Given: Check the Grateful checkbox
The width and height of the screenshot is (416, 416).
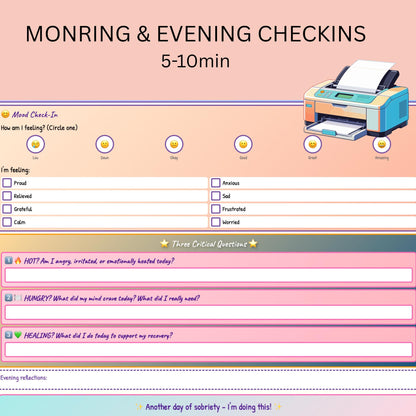Looking at the screenshot, I should [x=7, y=209].
